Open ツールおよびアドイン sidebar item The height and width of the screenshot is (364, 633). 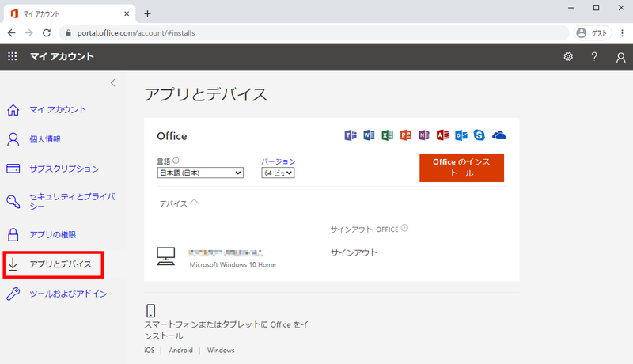68,294
